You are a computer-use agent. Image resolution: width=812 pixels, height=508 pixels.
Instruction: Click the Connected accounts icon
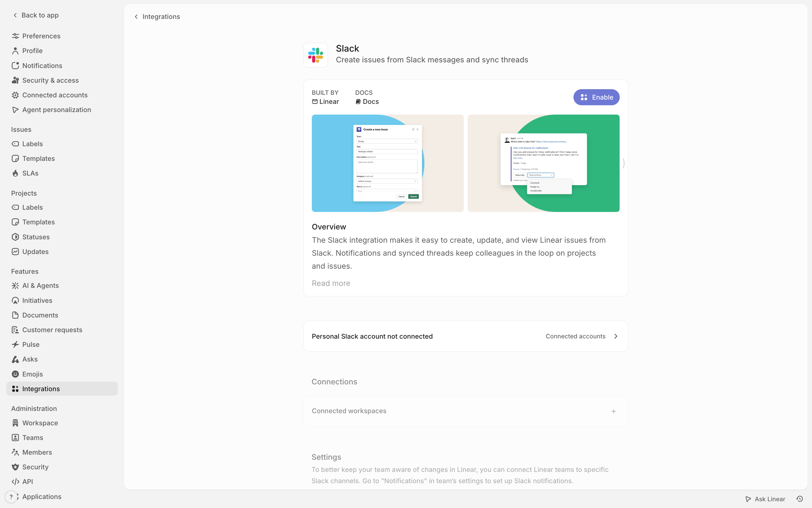[x=15, y=95]
